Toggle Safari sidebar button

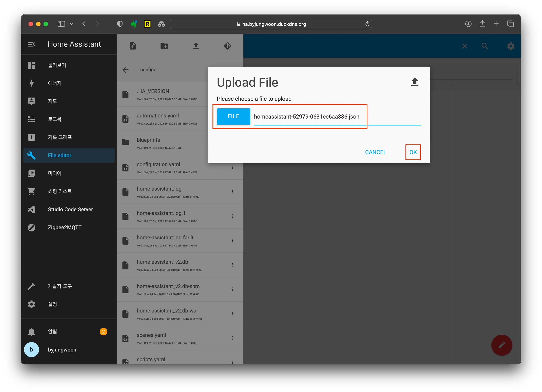point(61,24)
